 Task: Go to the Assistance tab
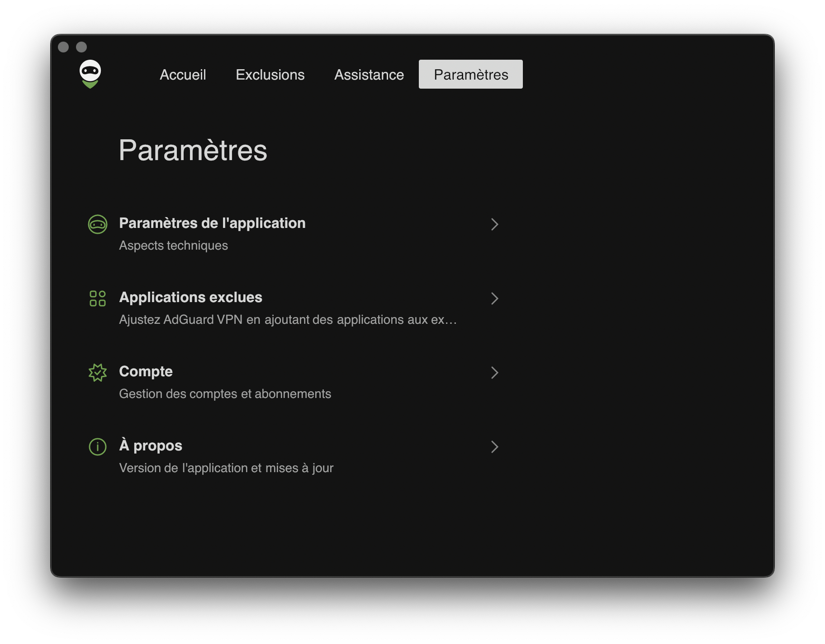pyautogui.click(x=369, y=75)
